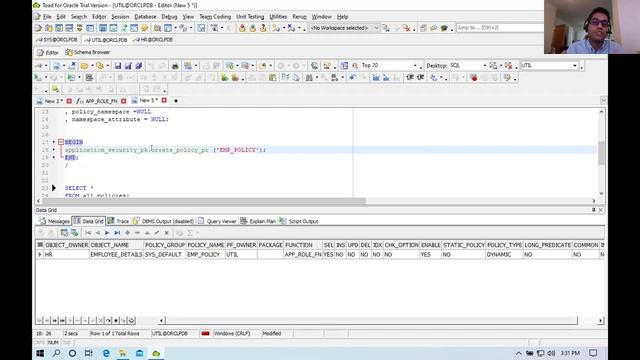Open the DBMS Output tab
The width and height of the screenshot is (640, 360).
point(163,221)
